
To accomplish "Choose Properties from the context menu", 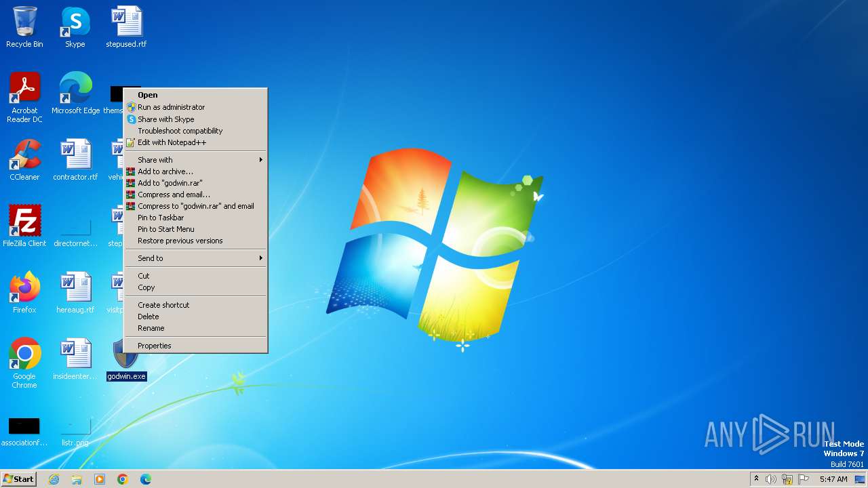I will click(195, 346).
